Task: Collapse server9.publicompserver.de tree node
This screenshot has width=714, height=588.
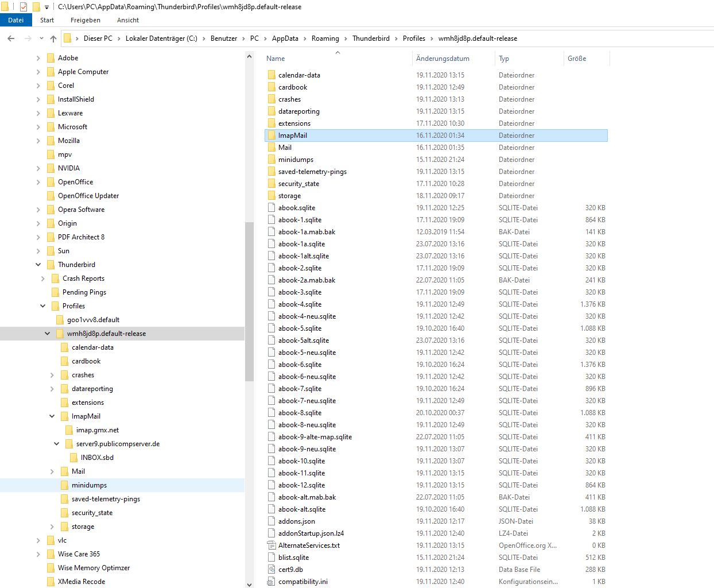Action: (57, 444)
